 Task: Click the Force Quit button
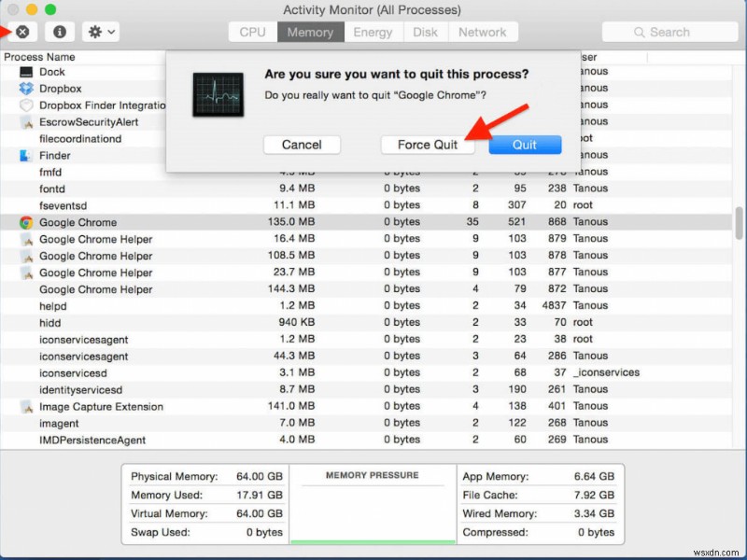point(428,145)
